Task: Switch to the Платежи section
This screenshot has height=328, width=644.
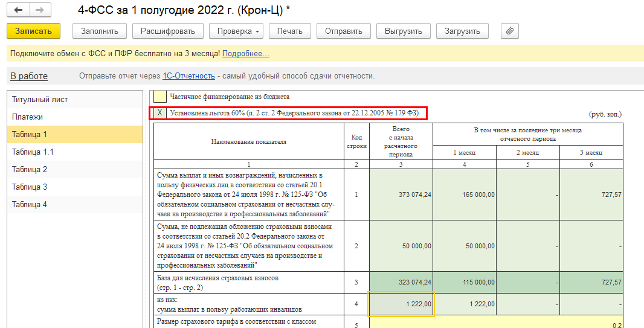Action: pos(27,117)
